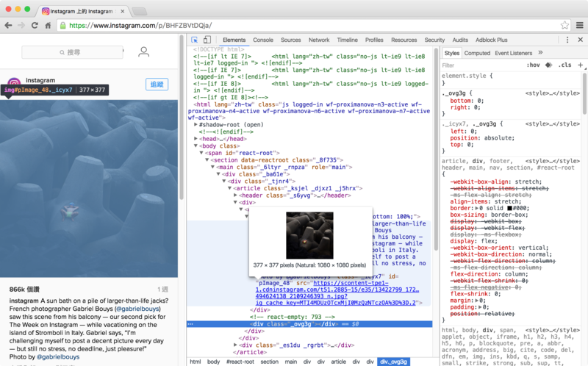Go back with browser back arrow
This screenshot has height=366, width=588.
coord(8,25)
